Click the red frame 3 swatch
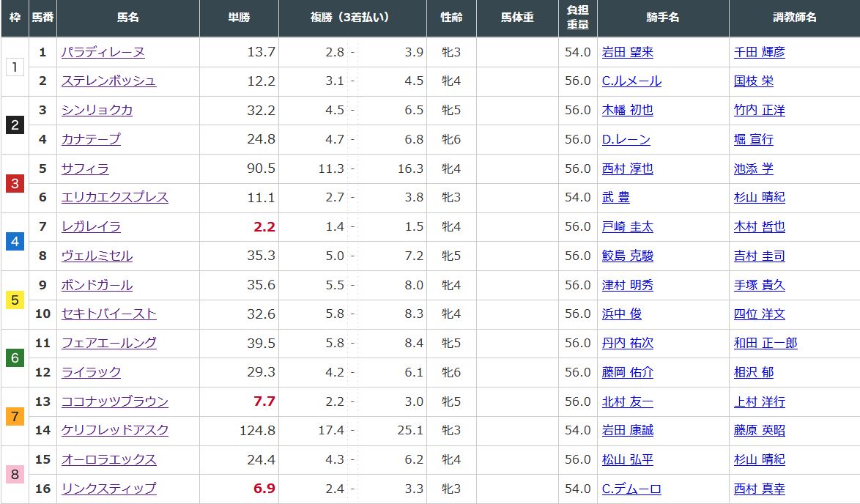 [15, 183]
